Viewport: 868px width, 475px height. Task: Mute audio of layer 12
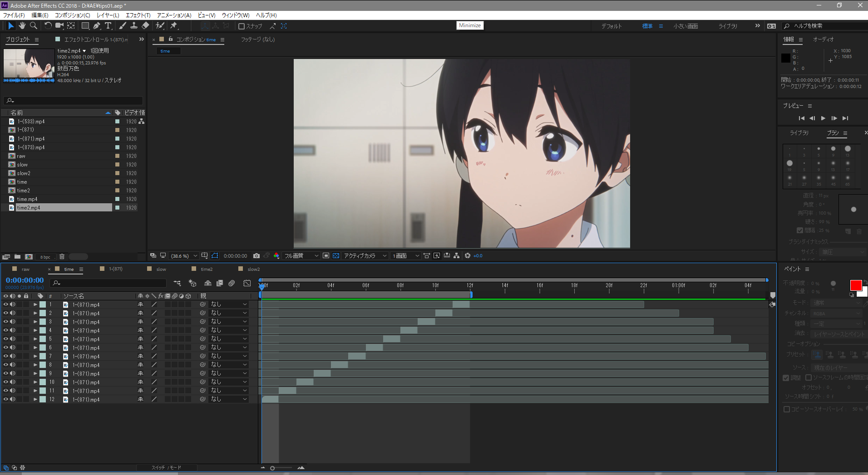point(13,399)
